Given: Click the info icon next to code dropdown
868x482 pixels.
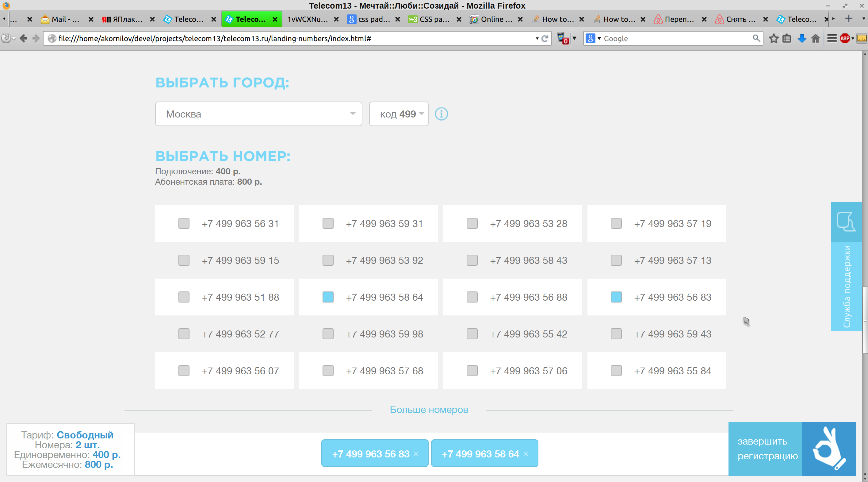Looking at the screenshot, I should point(441,114).
